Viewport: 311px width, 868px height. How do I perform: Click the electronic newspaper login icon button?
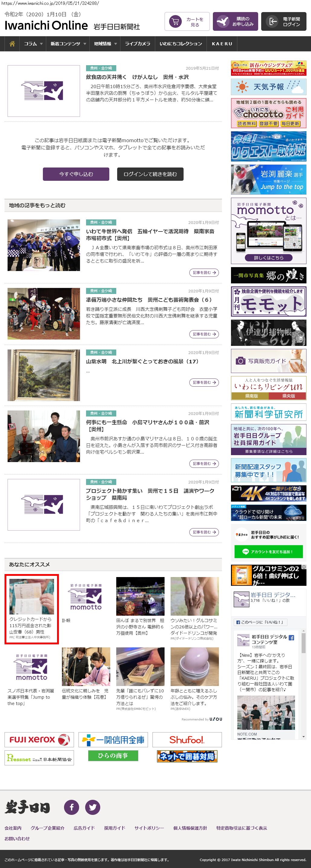283,21
